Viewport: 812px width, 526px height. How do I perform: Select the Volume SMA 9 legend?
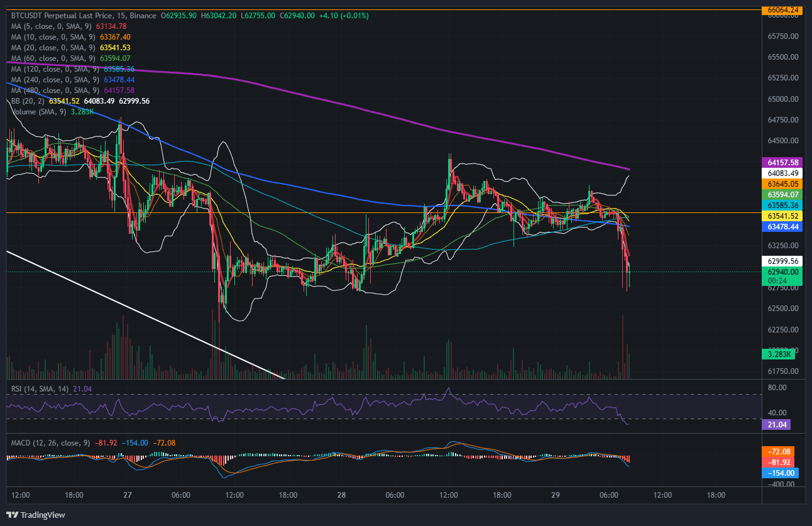pos(39,111)
